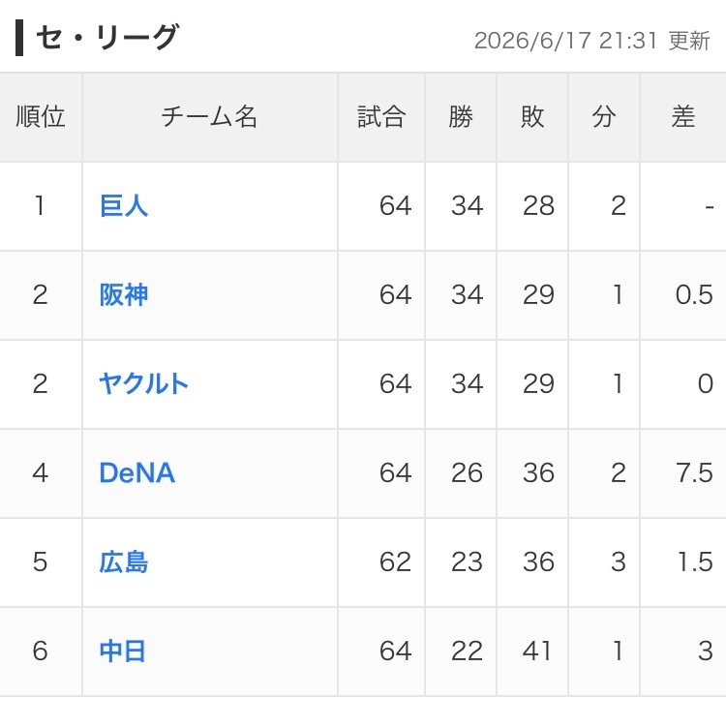Open the 巨人 team link
The width and height of the screenshot is (726, 728).
(124, 205)
